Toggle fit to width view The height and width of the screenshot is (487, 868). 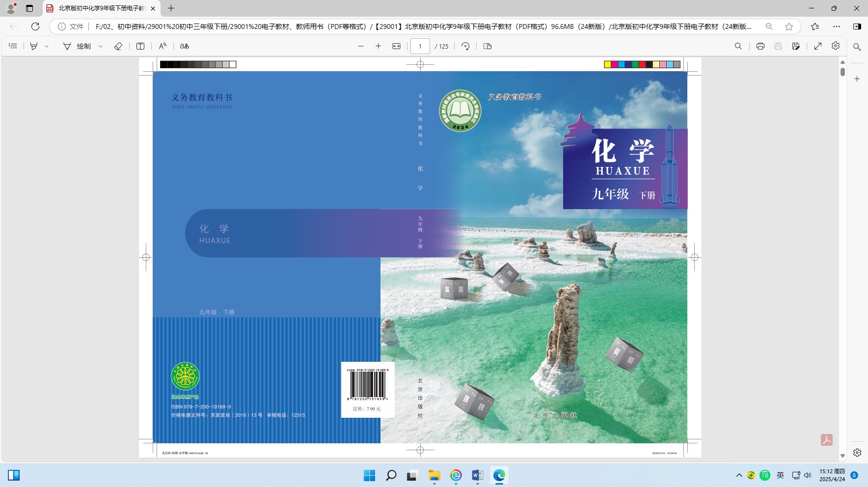[396, 46]
